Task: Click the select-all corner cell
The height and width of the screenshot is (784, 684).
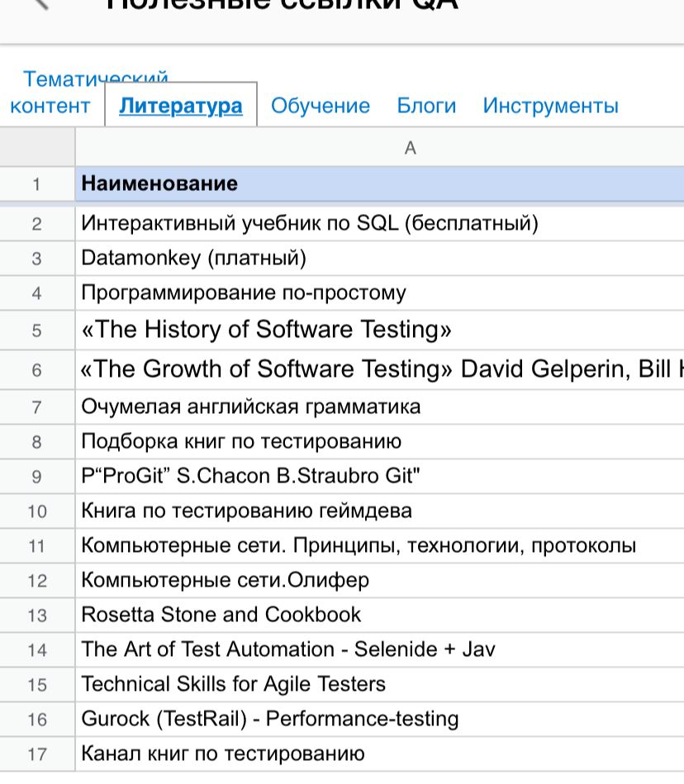Action: point(37,148)
